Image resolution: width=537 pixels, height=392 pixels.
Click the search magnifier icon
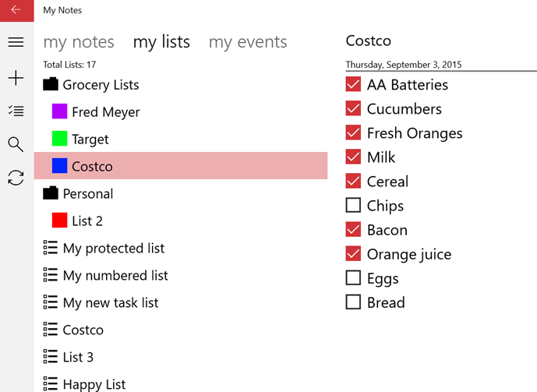pos(16,144)
